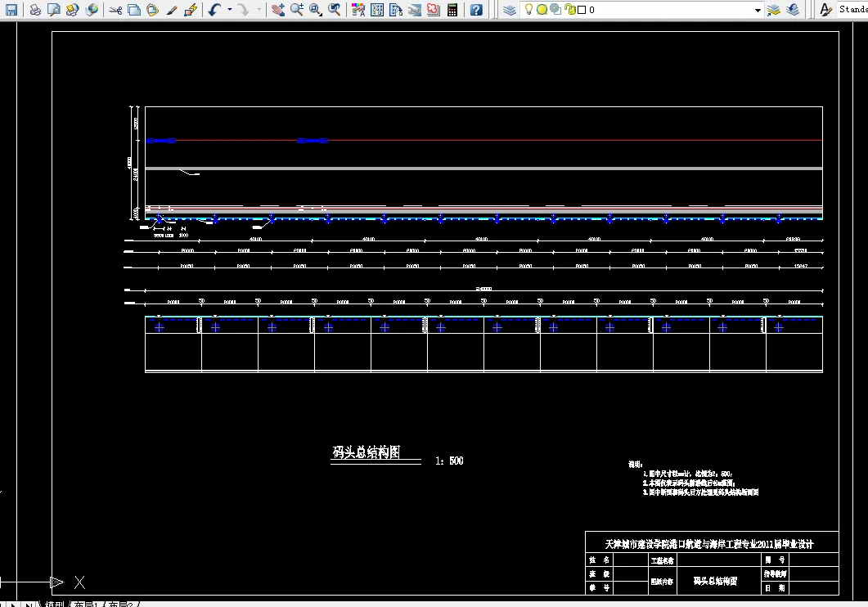Expand the layer list dropdown arrow
868x607 pixels.
click(758, 10)
